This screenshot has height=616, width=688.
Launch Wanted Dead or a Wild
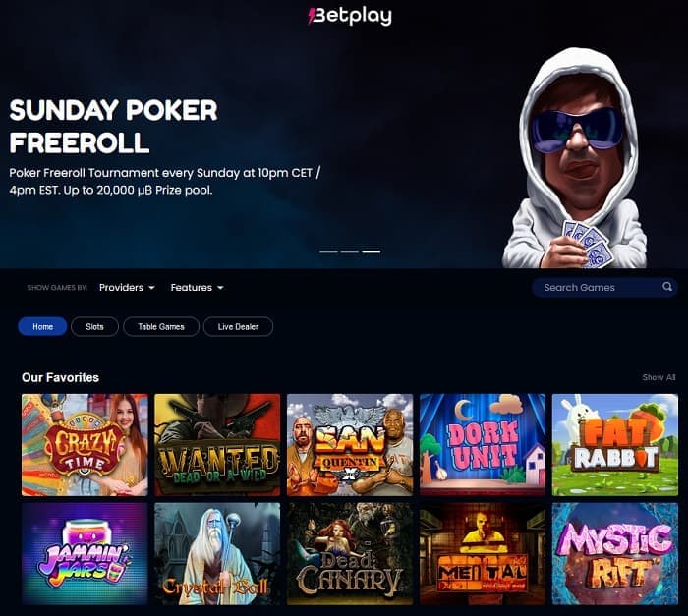point(217,445)
